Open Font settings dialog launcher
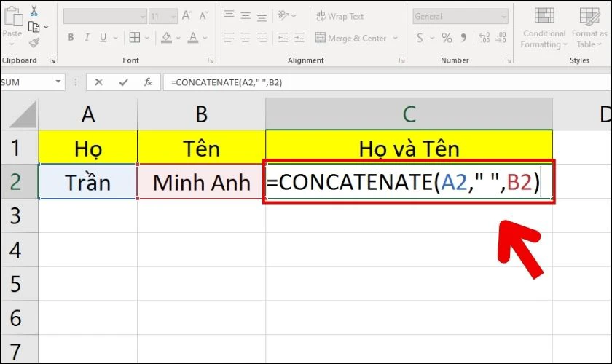Viewport: 612px width, 364px height. coord(211,60)
